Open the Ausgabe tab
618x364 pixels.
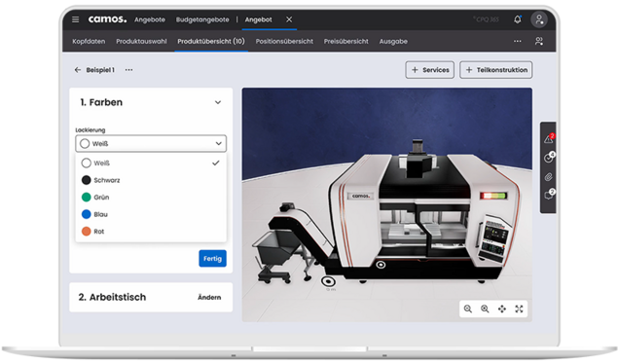point(393,41)
